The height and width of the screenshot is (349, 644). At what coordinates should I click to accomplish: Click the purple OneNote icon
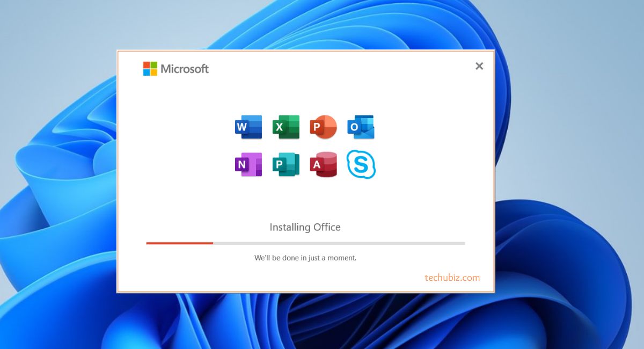248,165
